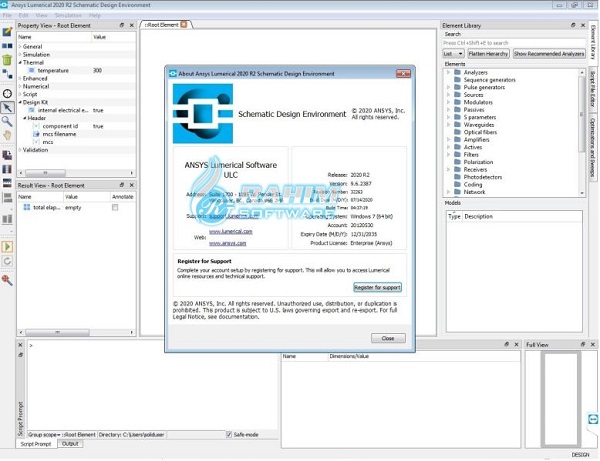Expand the Modulators element folder
This screenshot has height=461, width=600.
(448, 102)
